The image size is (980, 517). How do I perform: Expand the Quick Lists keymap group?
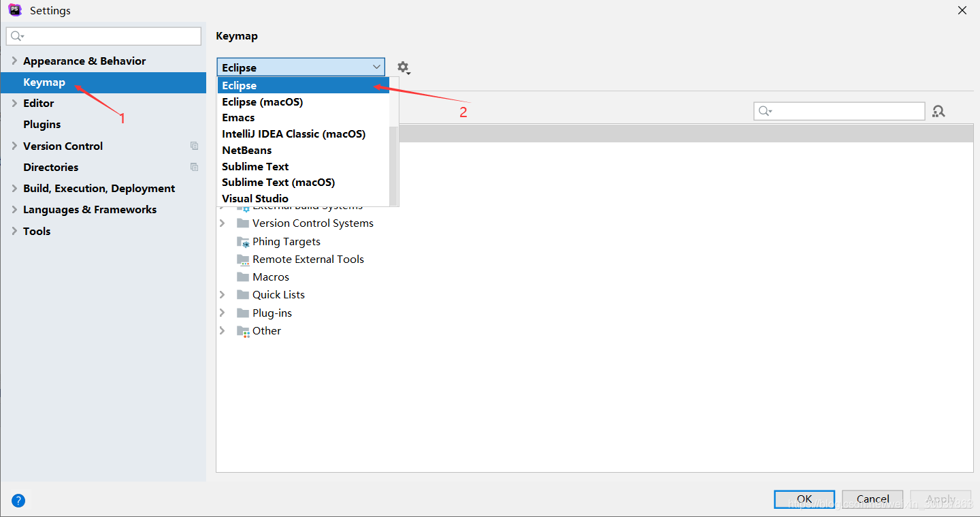(x=223, y=295)
